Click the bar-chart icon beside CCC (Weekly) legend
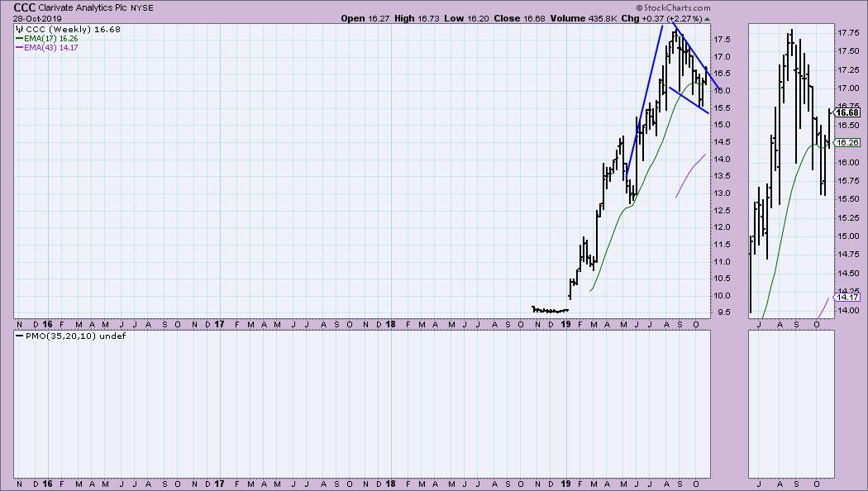Viewport: 868px width, 491px height. pos(19,29)
